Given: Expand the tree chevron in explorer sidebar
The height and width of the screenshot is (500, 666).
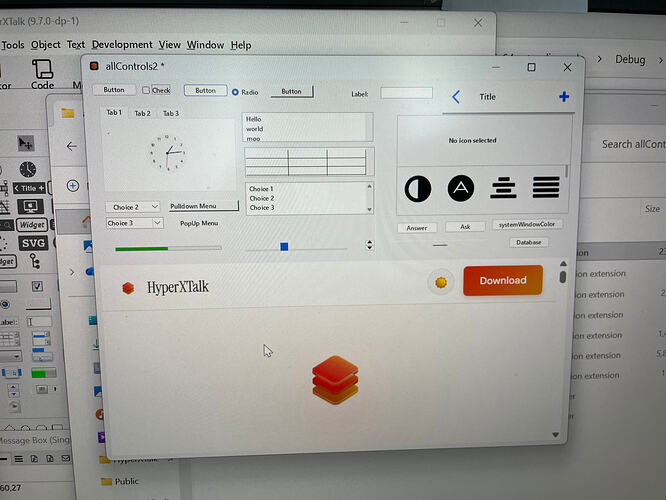Looking at the screenshot, I should pos(72,272).
